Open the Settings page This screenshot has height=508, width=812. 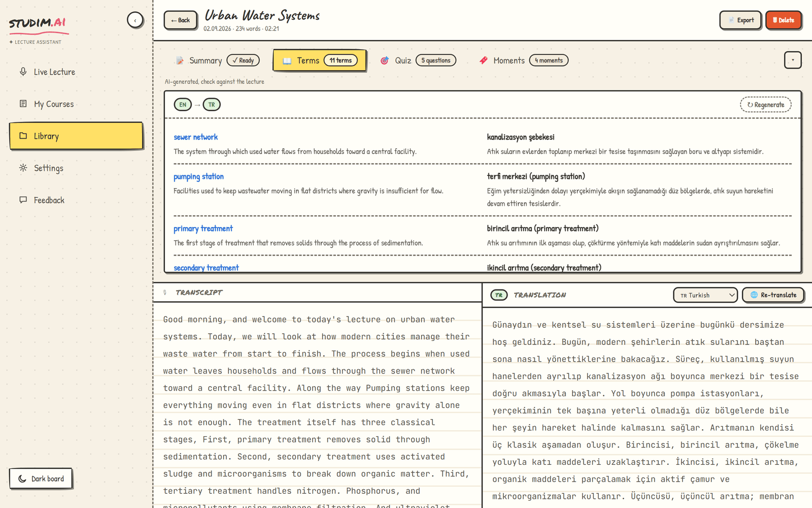(76, 168)
